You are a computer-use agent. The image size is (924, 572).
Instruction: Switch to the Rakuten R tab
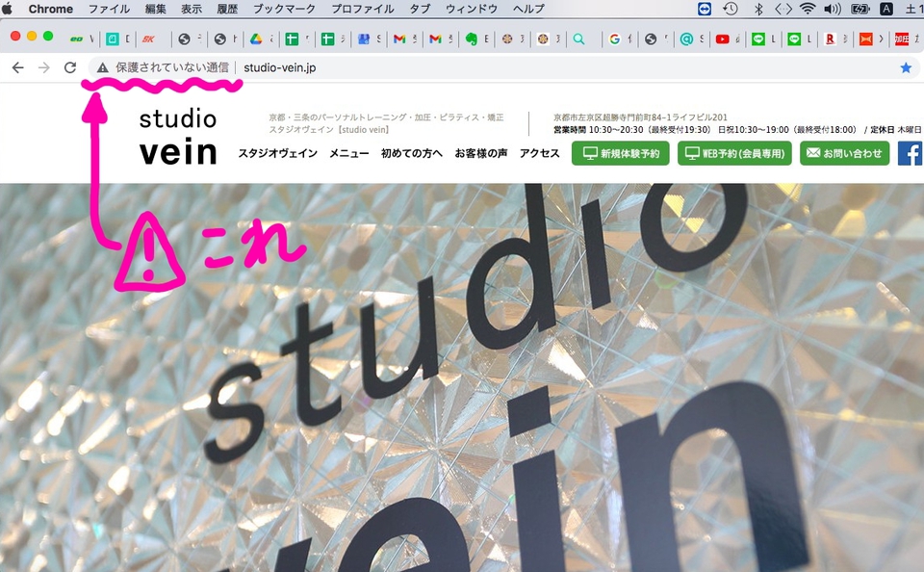coord(831,39)
